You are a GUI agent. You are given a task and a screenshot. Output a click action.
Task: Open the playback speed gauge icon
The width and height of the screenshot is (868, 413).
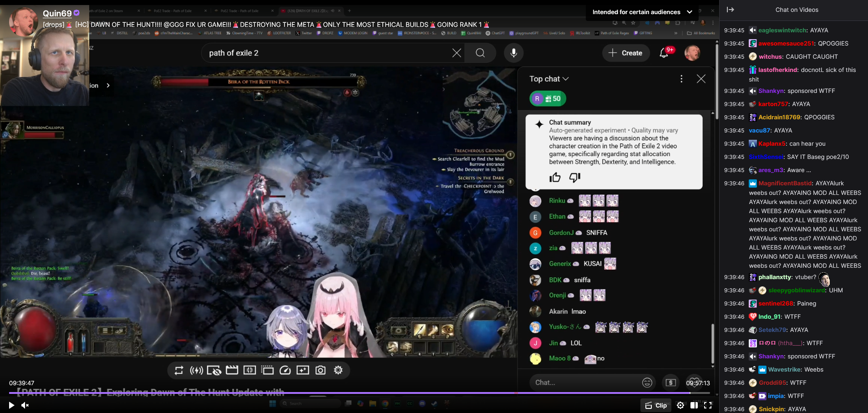pos(285,370)
